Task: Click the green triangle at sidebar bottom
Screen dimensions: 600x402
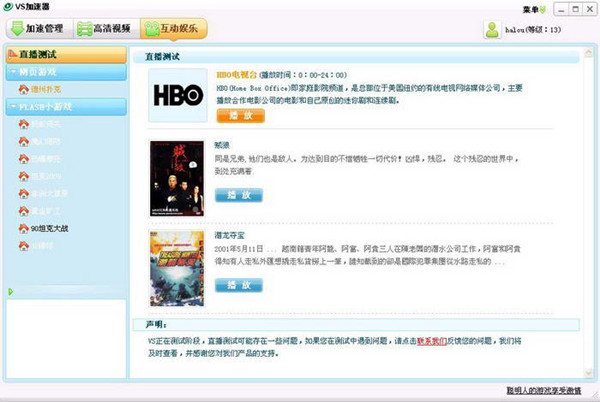Action: click(10, 291)
